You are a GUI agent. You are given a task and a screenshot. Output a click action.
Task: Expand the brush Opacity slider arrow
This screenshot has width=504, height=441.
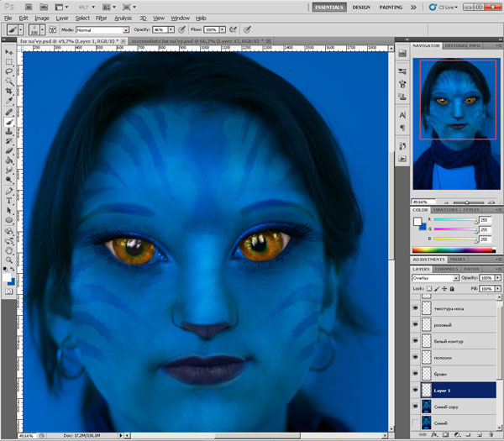point(170,29)
